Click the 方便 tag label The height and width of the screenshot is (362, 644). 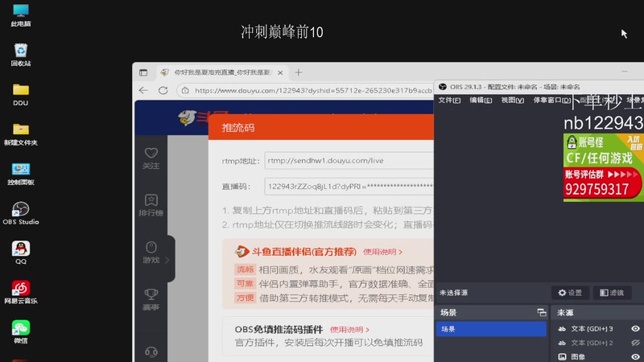246,298
